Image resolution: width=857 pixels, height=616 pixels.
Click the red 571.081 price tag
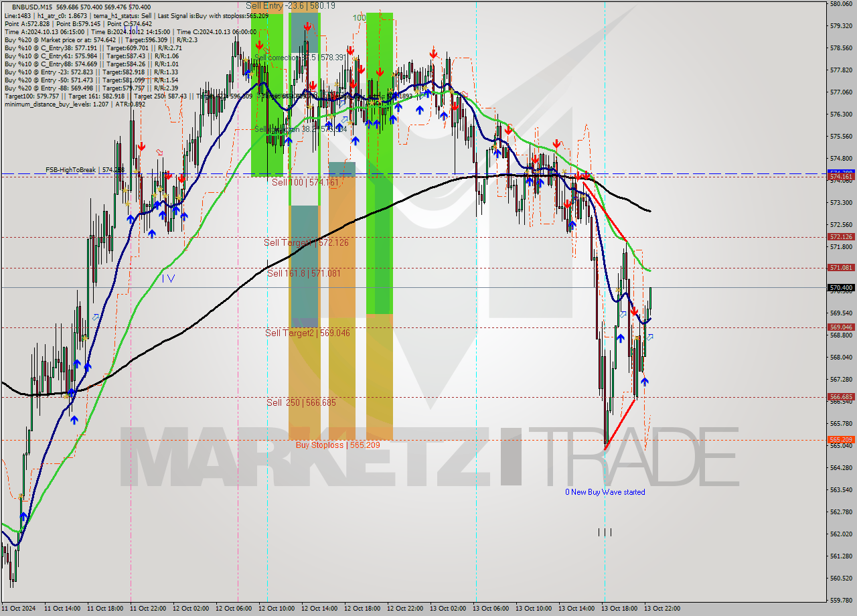[841, 268]
